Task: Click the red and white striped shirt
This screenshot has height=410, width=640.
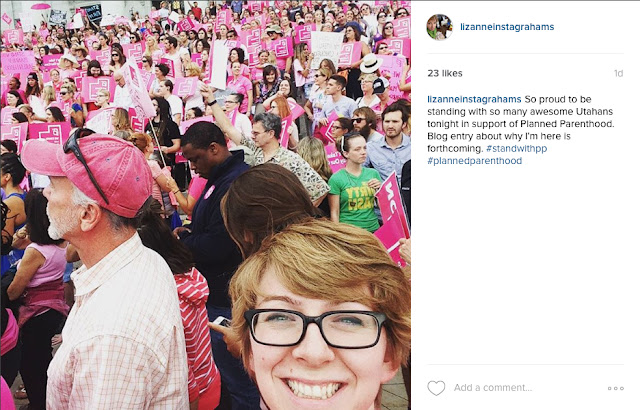Action: point(198,326)
